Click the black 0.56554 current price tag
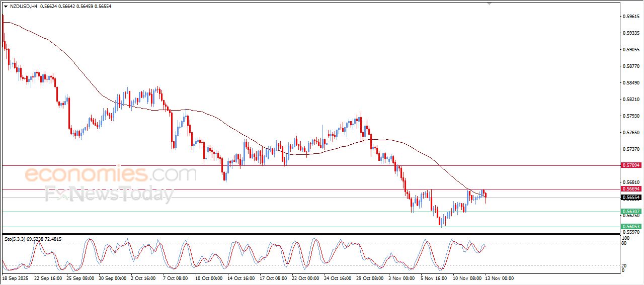 (630, 198)
